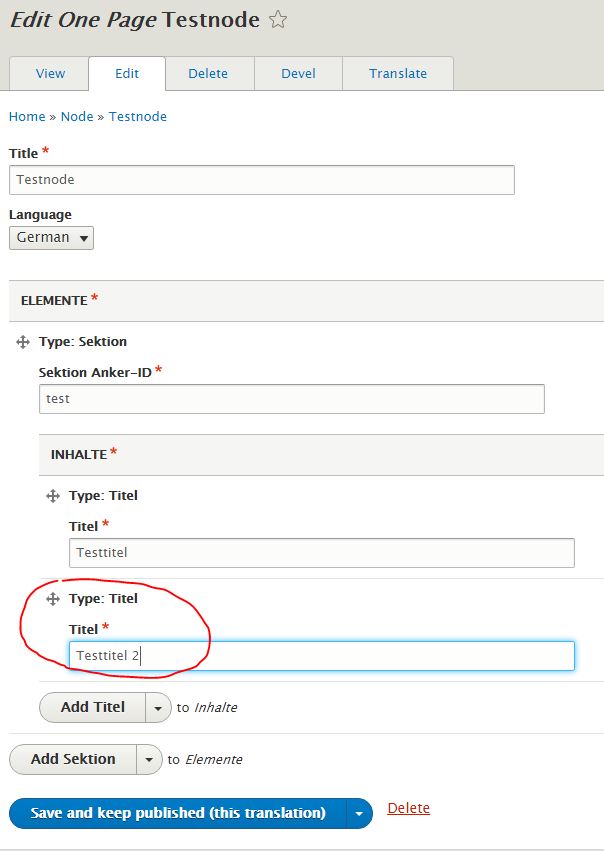Click the drag handle of the Sektion paragraph
604x851 pixels.
(x=23, y=341)
